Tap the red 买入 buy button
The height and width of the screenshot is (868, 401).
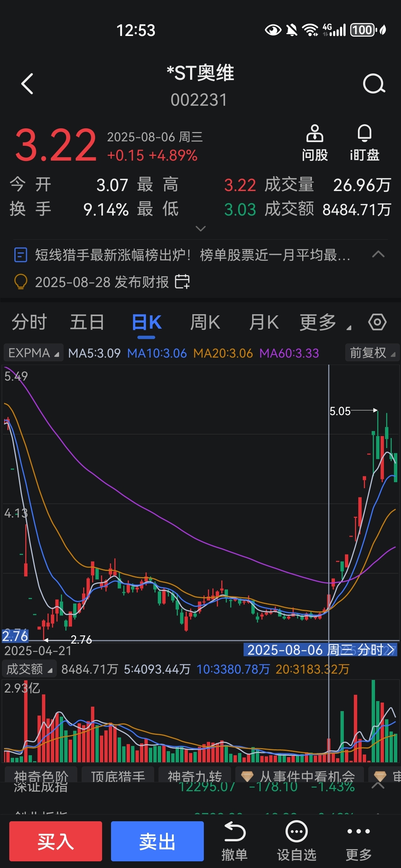tap(56, 841)
